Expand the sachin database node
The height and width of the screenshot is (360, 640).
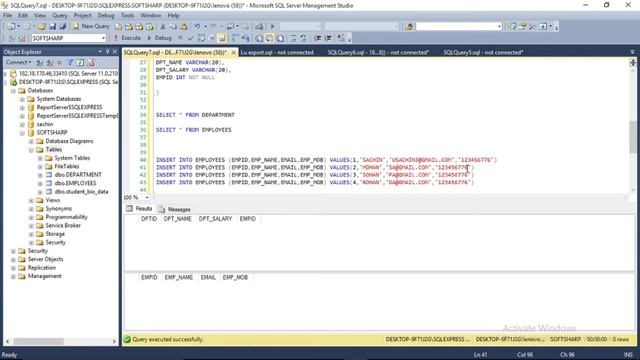(x=22, y=124)
